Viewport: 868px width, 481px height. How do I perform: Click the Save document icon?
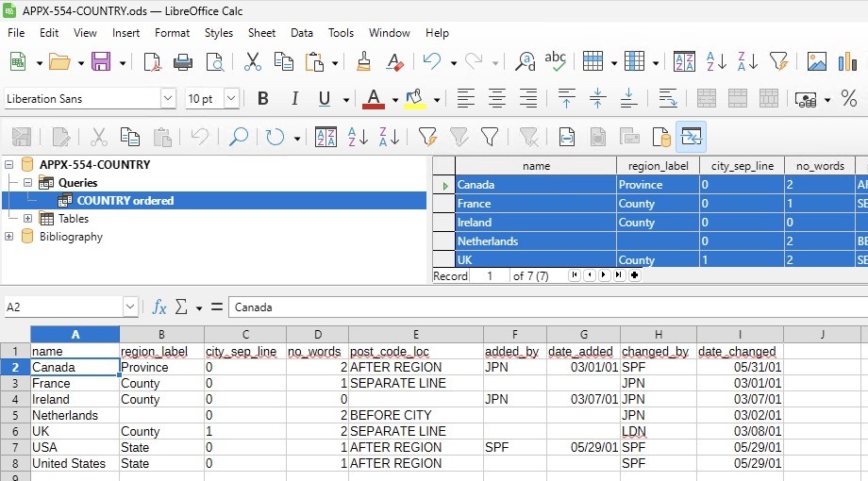tap(101, 61)
